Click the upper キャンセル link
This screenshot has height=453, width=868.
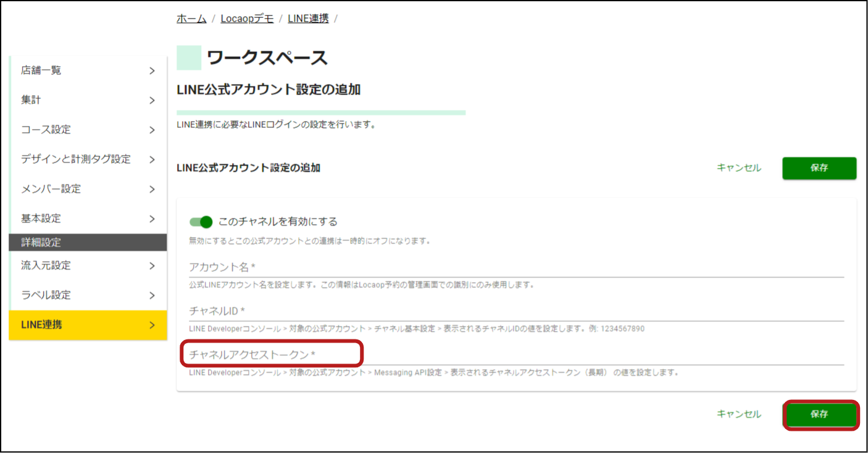click(739, 168)
